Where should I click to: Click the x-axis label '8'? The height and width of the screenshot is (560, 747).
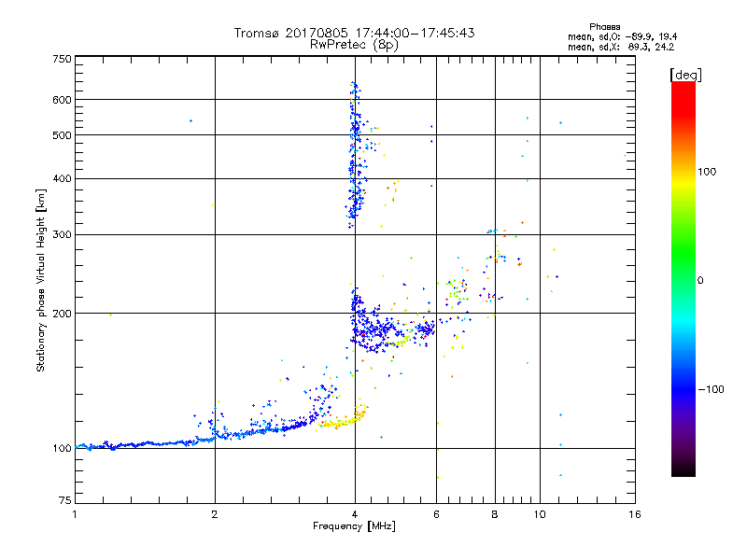(x=495, y=514)
